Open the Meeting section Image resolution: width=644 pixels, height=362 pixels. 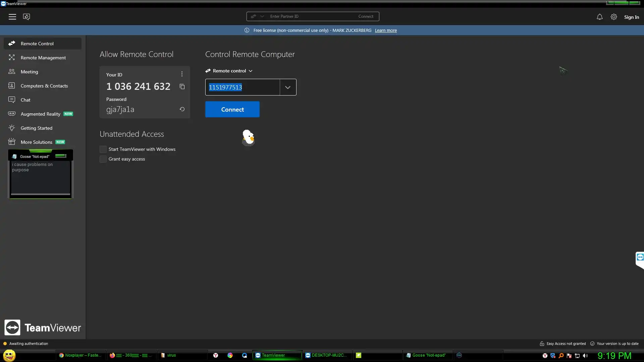click(x=29, y=72)
